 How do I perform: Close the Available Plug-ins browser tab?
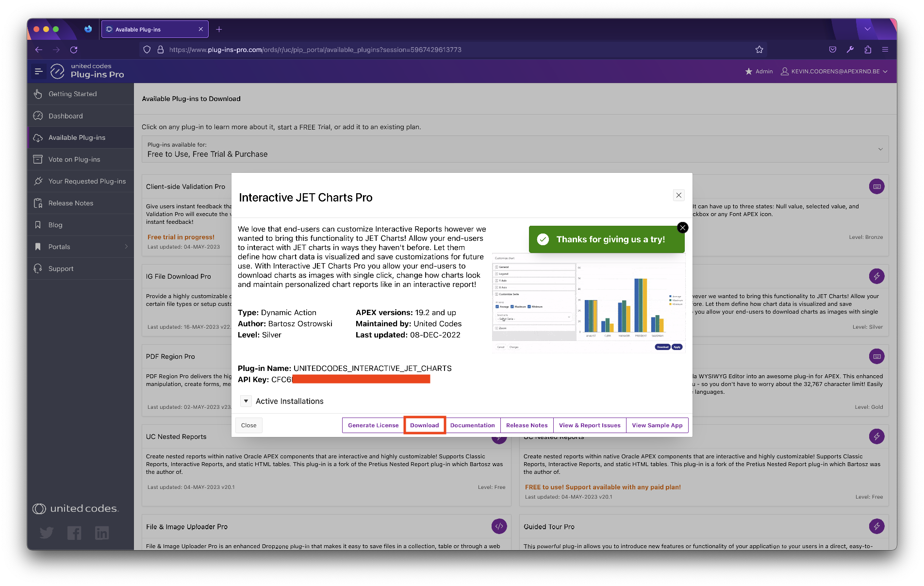coord(201,29)
